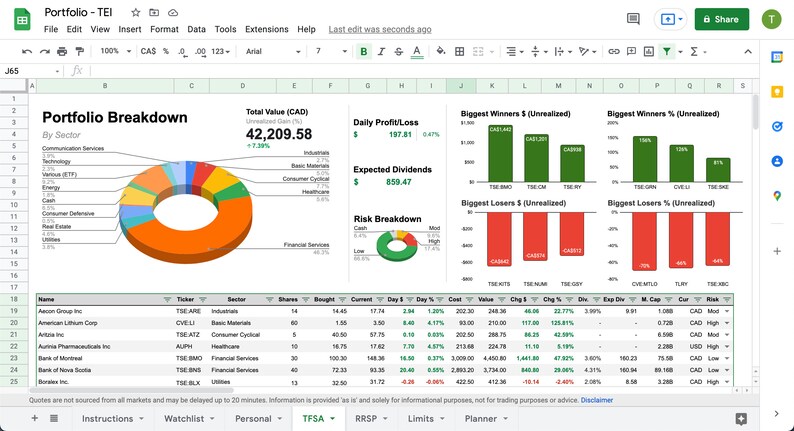Open the Format menu
Screen dimensions: 794x431
coord(164,29)
